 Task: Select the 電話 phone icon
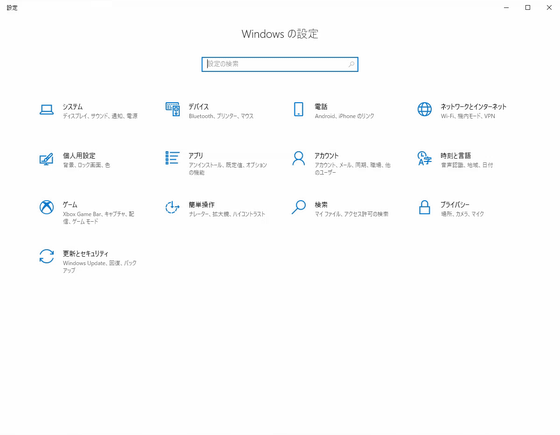[x=299, y=109]
